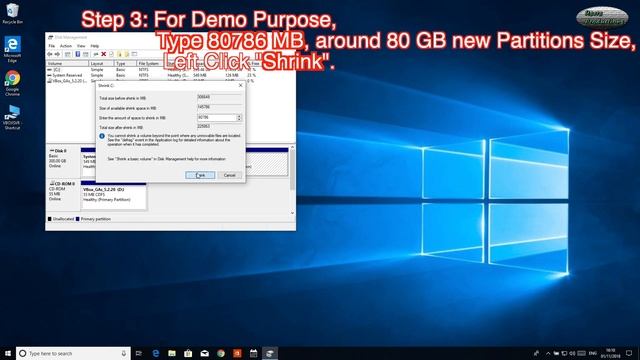Open the File menu in Disk Management
The height and width of the screenshot is (360, 640).
tap(51, 46)
